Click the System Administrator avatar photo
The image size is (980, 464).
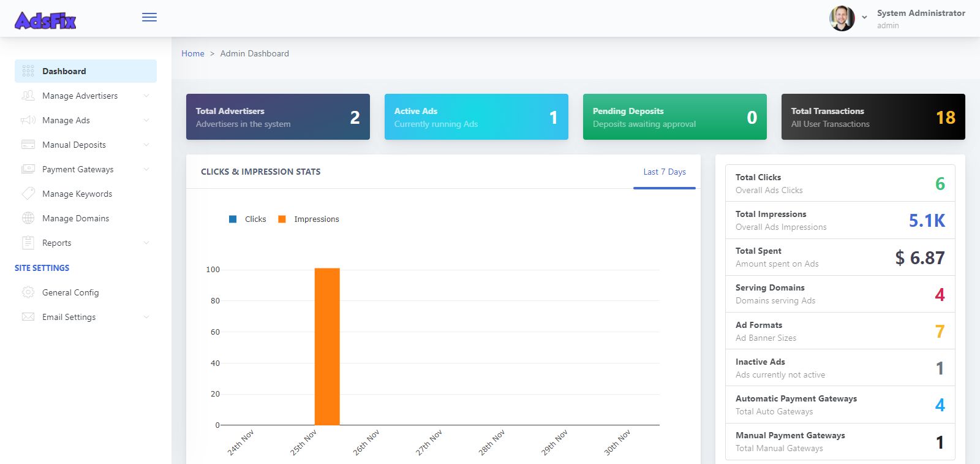(842, 18)
